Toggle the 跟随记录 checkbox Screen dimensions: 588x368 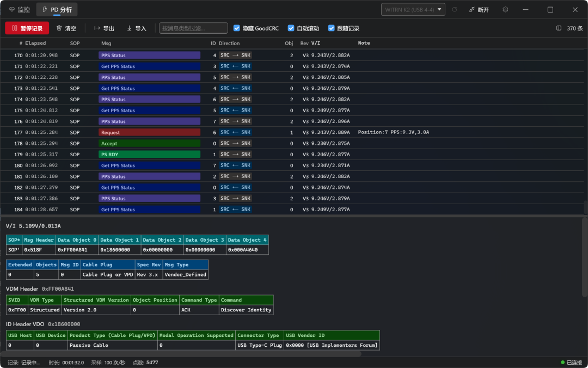tap(332, 28)
